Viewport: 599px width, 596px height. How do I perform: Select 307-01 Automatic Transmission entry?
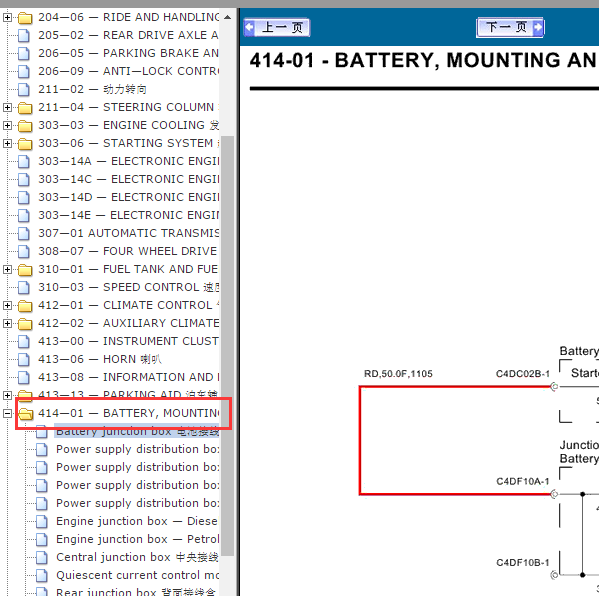tap(128, 233)
